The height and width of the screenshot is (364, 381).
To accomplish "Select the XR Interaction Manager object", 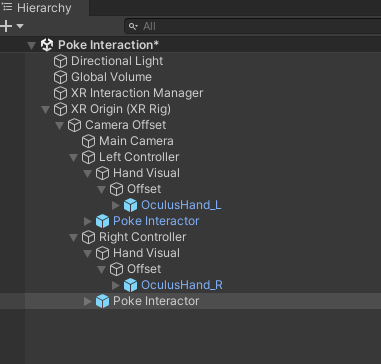I will [x=137, y=93].
